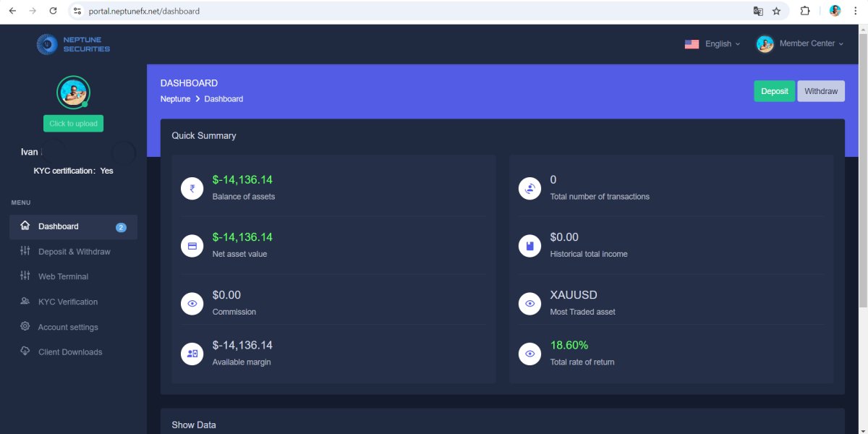Click the avatar beside Member Center

(x=765, y=44)
